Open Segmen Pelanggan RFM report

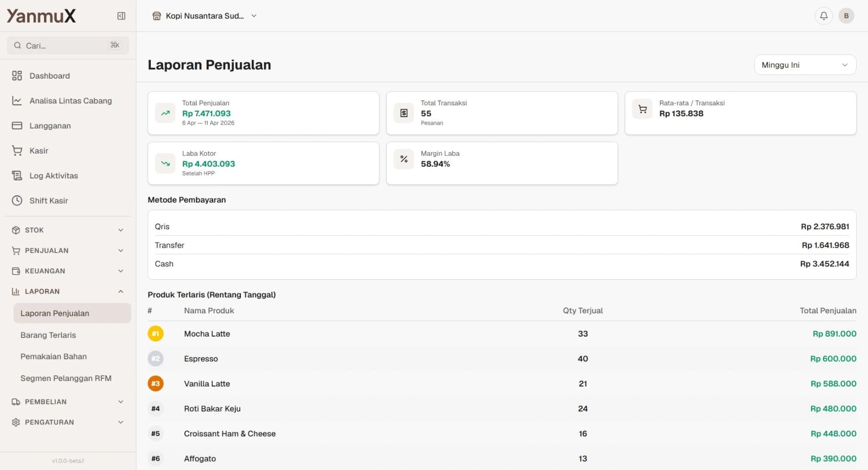(66, 378)
